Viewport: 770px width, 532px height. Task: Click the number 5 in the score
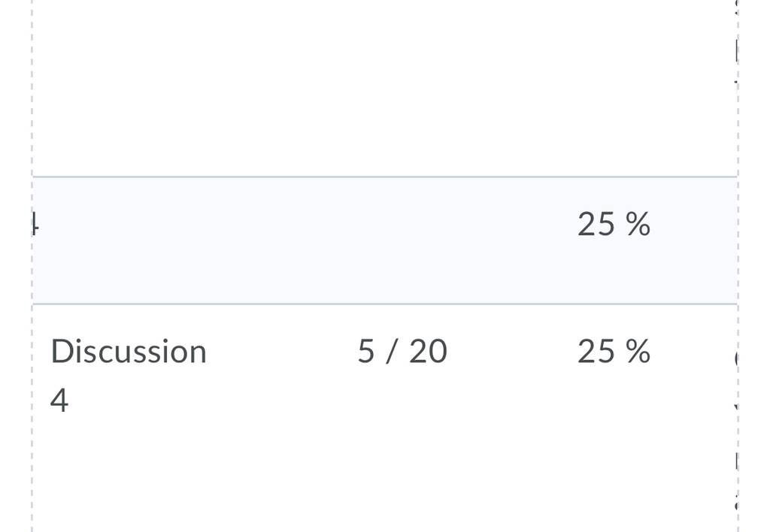coord(366,352)
